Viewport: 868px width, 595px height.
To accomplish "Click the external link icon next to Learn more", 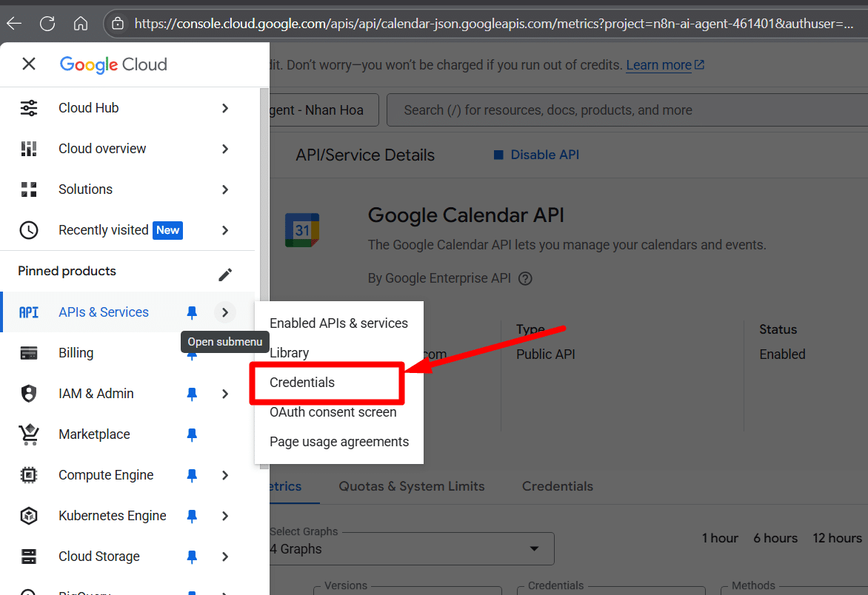I will (x=700, y=64).
